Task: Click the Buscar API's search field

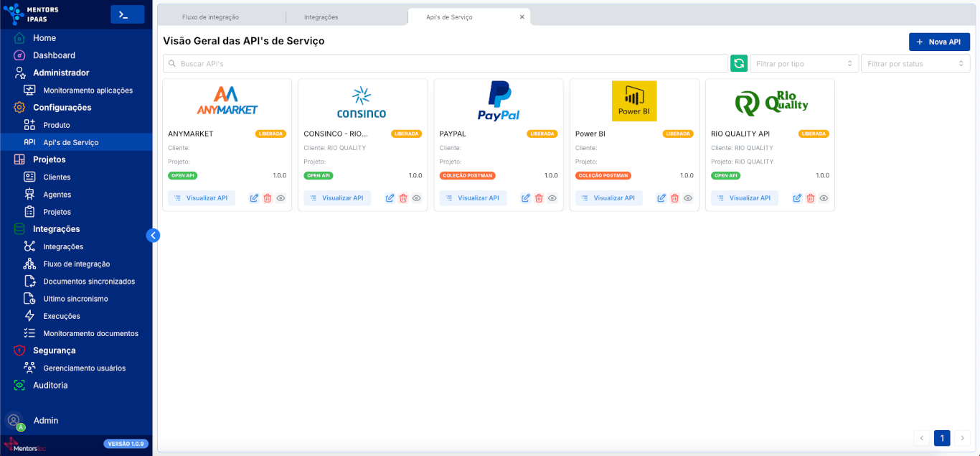Action: coord(445,64)
